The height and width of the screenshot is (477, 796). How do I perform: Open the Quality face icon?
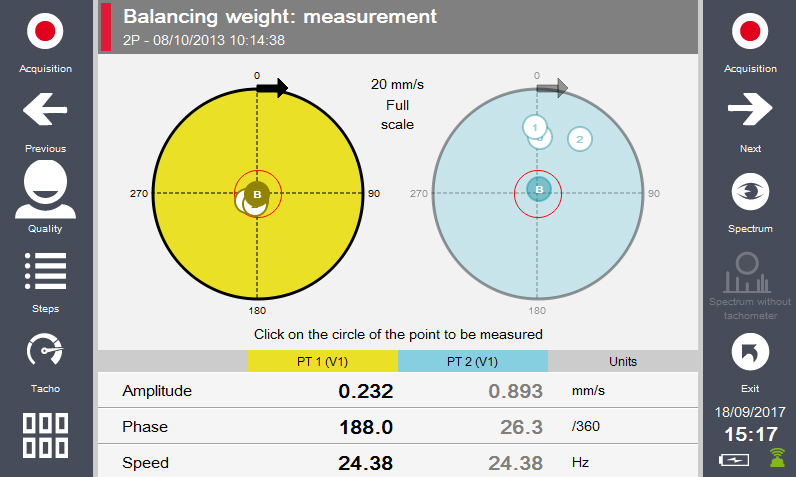point(45,189)
